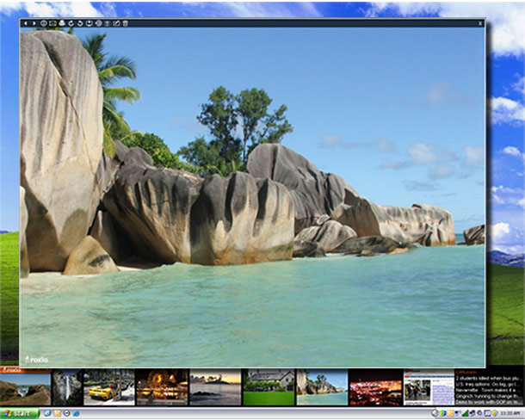Select the green lawn cottage thumbnail

(268, 388)
